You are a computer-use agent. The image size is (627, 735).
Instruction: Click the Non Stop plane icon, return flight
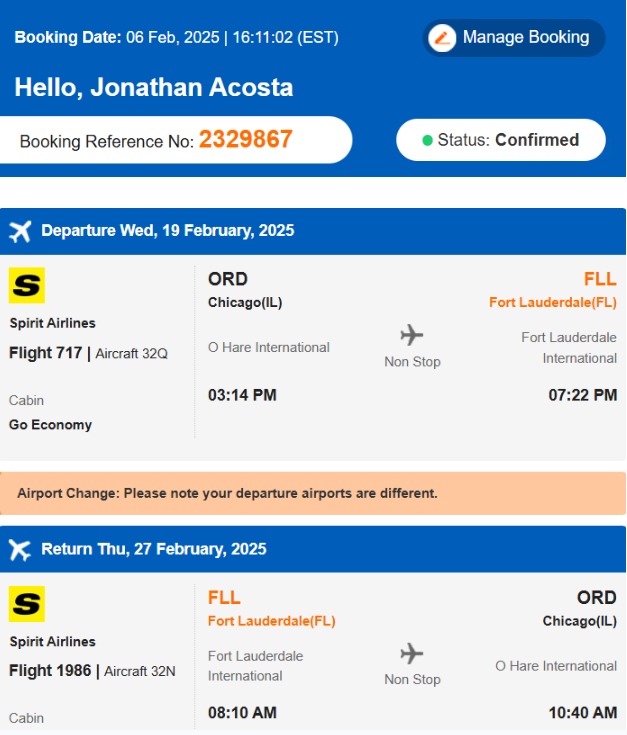411,653
